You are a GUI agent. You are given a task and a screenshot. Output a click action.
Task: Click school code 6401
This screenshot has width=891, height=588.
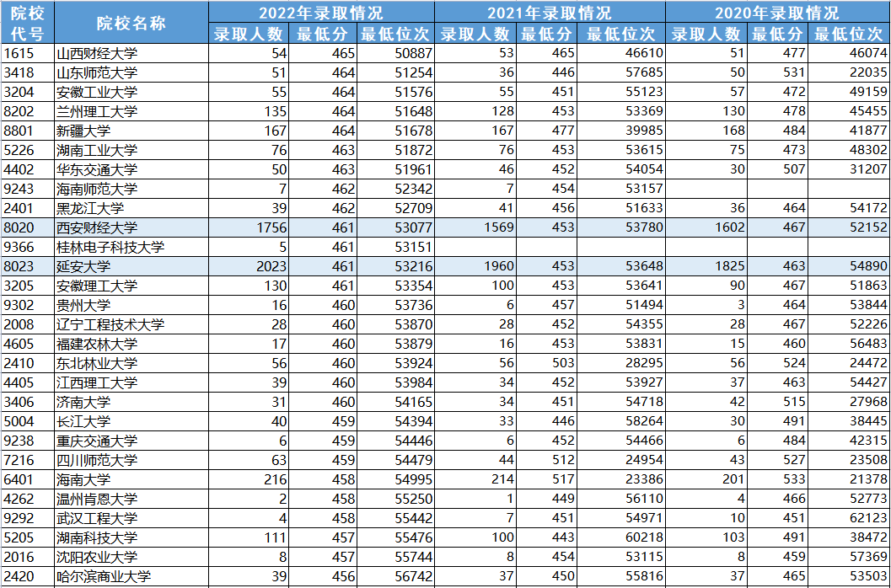click(x=27, y=479)
